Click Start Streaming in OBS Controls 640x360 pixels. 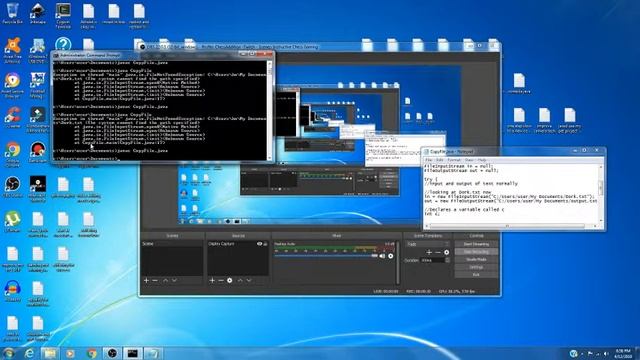476,244
